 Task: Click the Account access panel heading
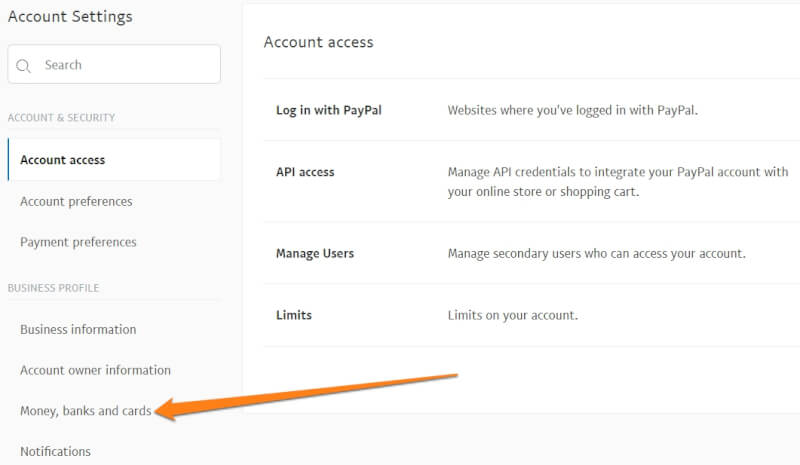point(318,42)
